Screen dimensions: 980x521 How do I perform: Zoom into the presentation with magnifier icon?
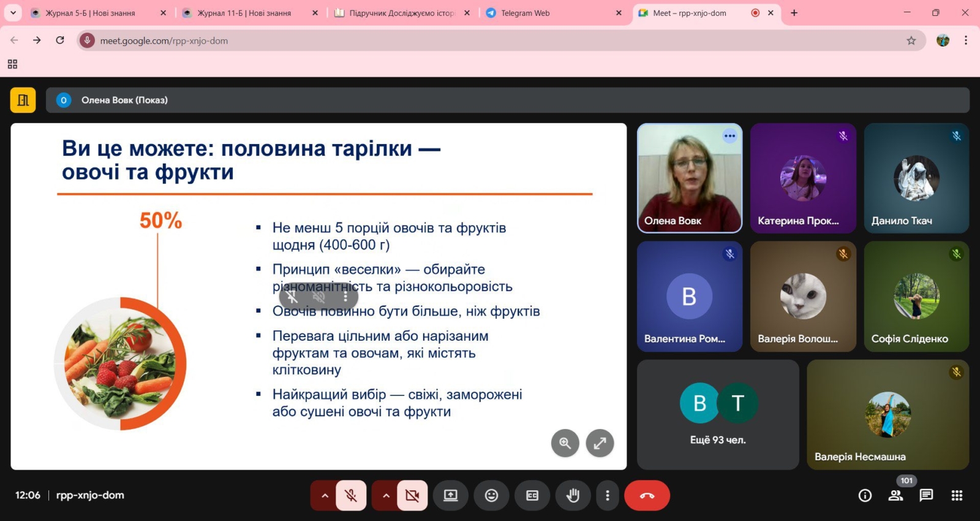[x=565, y=443]
